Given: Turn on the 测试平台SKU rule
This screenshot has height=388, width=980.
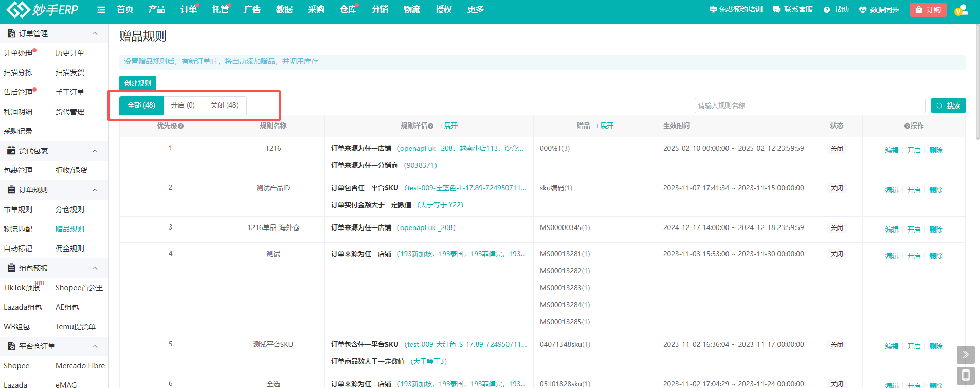Looking at the screenshot, I should click(x=913, y=346).
